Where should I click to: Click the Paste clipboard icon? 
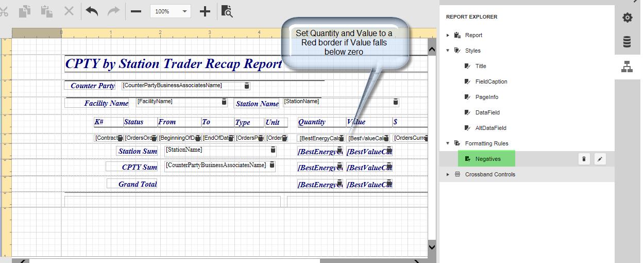point(47,11)
